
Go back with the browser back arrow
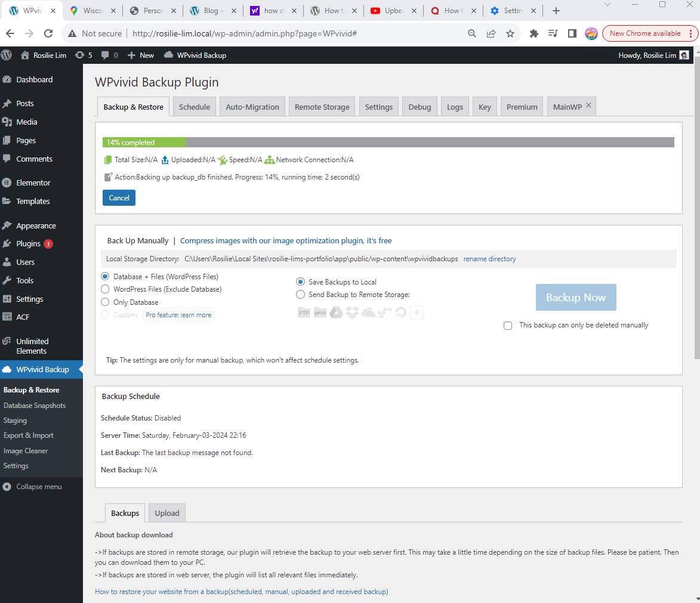click(10, 33)
